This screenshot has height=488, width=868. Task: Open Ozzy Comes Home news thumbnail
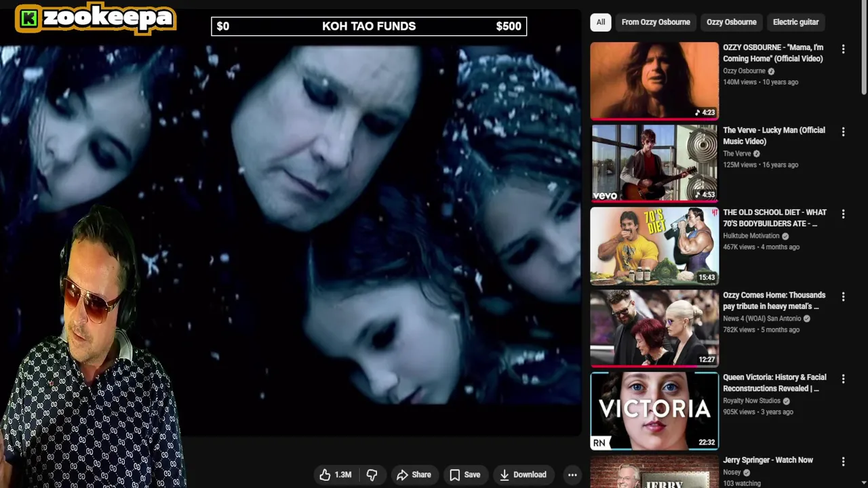coord(654,329)
